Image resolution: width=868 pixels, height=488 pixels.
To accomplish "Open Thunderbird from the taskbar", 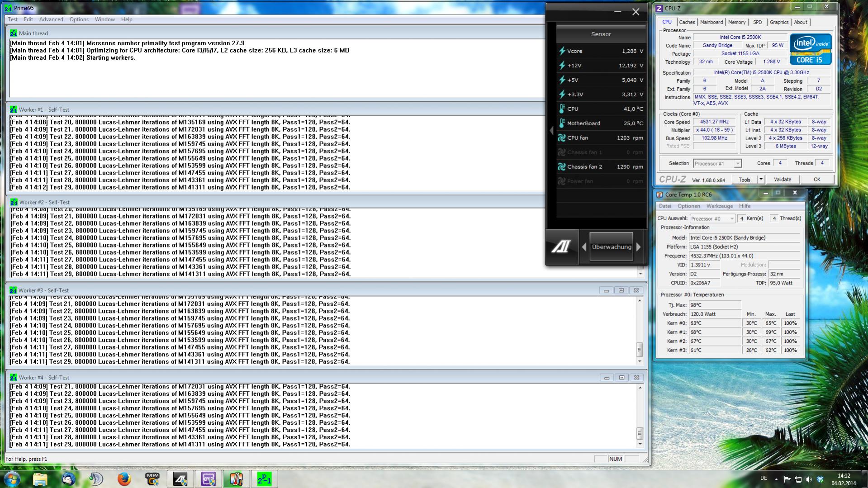I will pyautogui.click(x=68, y=479).
